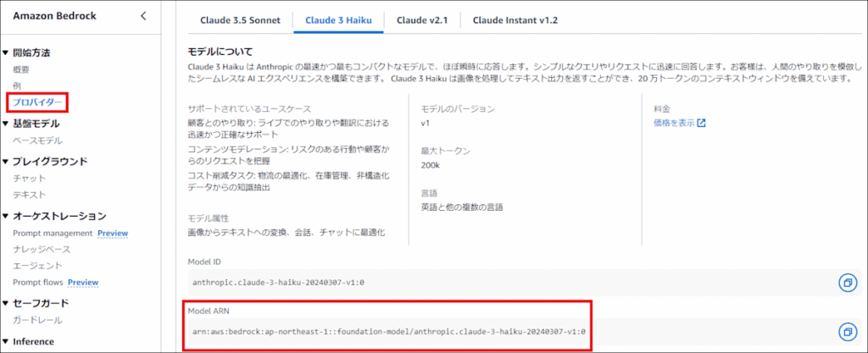The height and width of the screenshot is (353, 868).
Task: Navigate to ナレッジベース
Action: pos(42,249)
